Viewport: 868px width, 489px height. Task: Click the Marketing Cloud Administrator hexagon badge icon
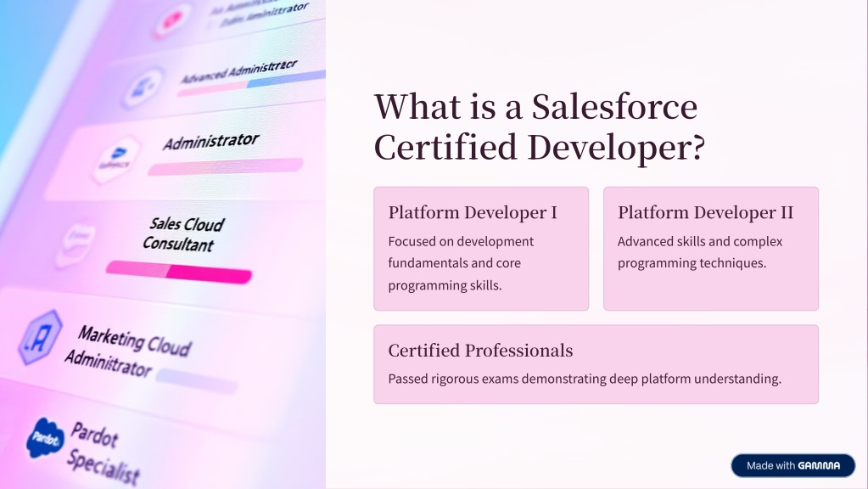pos(40,337)
